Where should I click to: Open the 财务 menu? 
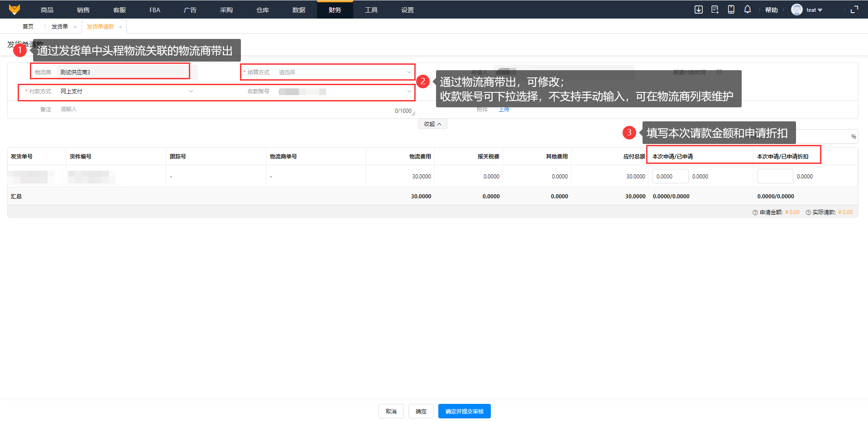(335, 10)
